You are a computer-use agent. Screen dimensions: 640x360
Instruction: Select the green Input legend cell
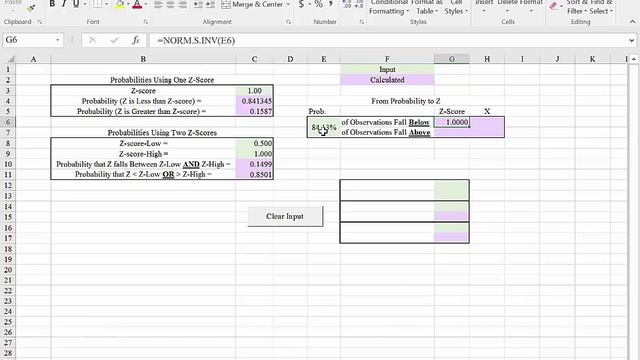387,69
